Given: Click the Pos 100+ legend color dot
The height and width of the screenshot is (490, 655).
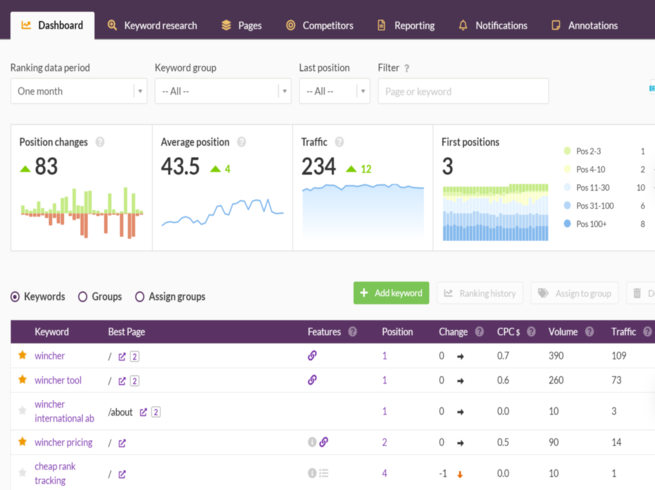Looking at the screenshot, I should [x=567, y=223].
